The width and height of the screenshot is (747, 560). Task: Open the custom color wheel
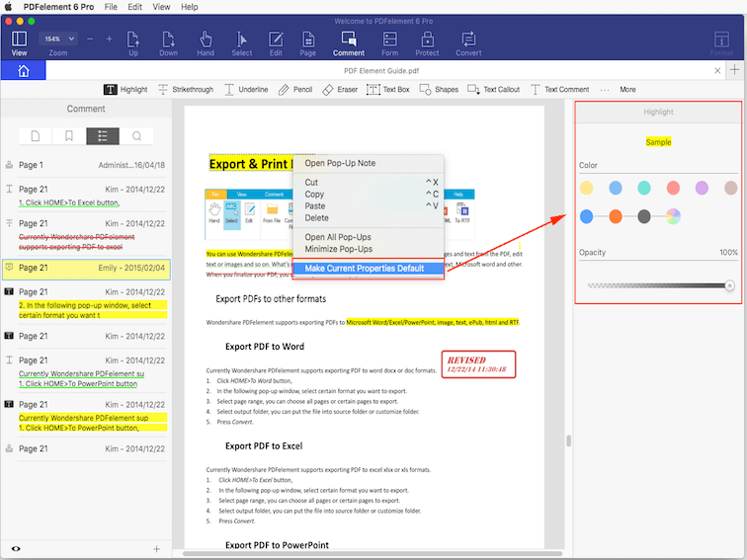673,216
